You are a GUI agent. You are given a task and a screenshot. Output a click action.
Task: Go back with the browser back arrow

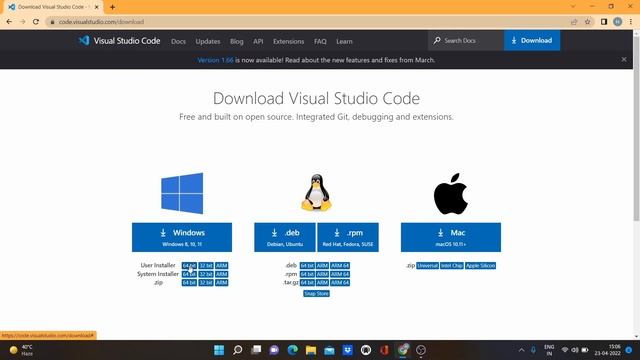(x=9, y=22)
